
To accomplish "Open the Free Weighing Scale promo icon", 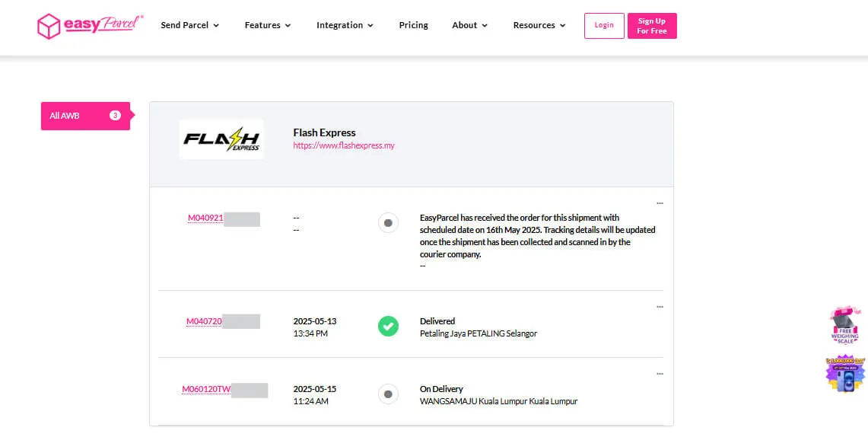I will (845, 325).
